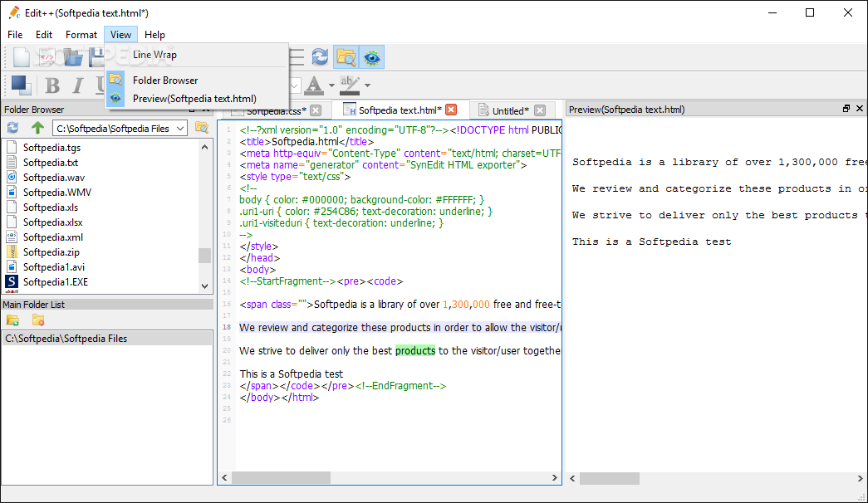Open the File menu
868x503 pixels.
[15, 34]
